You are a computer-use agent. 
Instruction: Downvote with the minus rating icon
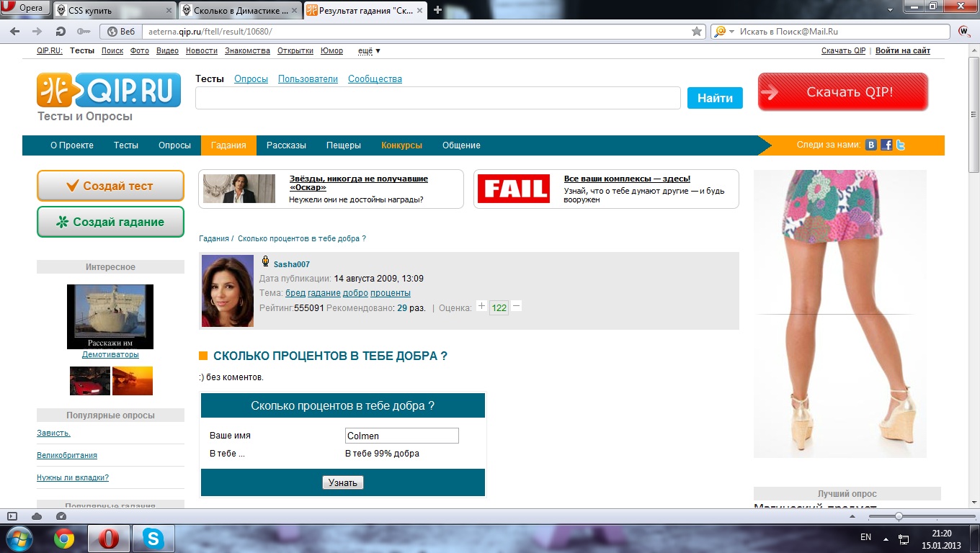[x=516, y=306]
